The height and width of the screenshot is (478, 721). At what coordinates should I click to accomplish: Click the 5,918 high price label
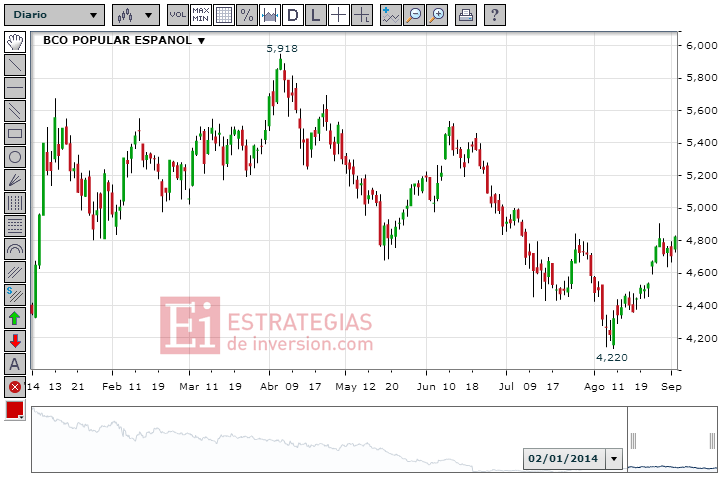tap(282, 48)
